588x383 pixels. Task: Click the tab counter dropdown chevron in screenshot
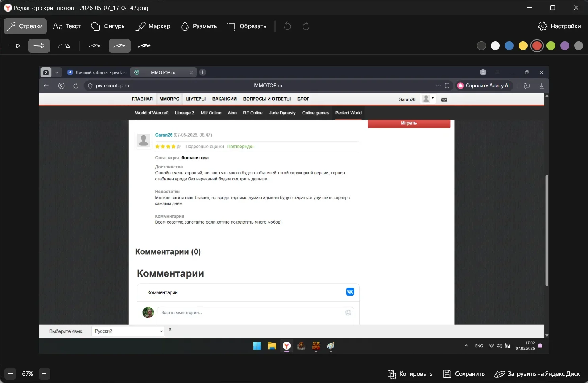57,72
